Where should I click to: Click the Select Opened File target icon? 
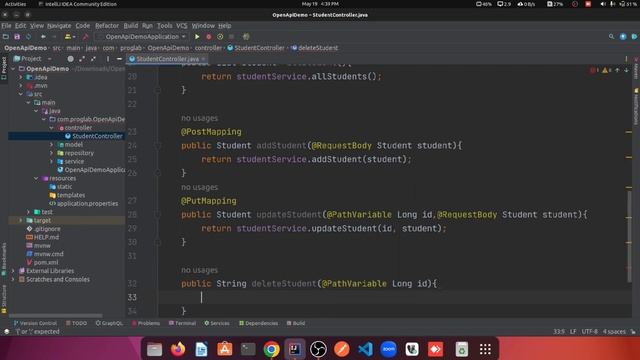70,59
